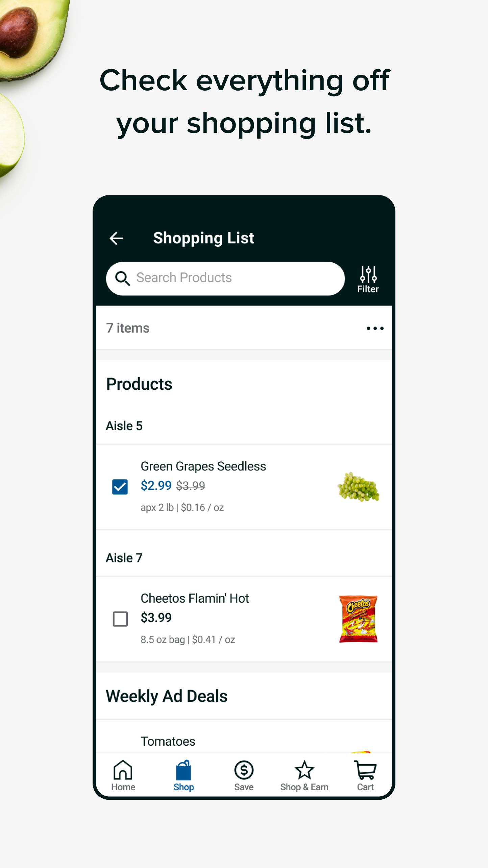Check the Cheetos Flamin' Hot checkbox

coord(120,619)
